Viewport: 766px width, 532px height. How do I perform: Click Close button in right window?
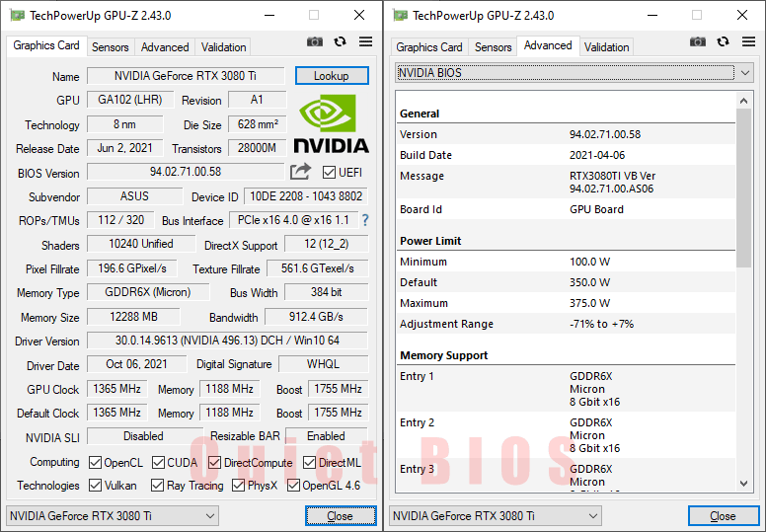(x=724, y=516)
